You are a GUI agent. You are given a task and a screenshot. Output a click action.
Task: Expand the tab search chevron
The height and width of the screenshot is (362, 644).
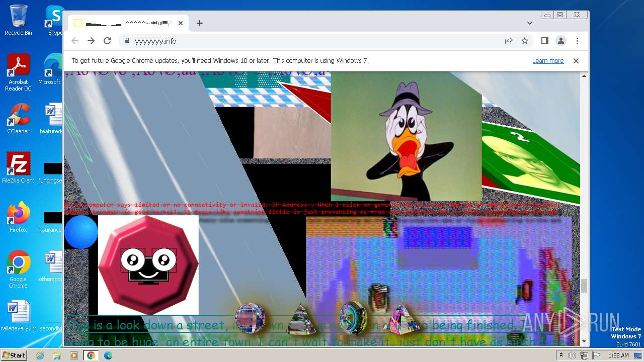530,23
